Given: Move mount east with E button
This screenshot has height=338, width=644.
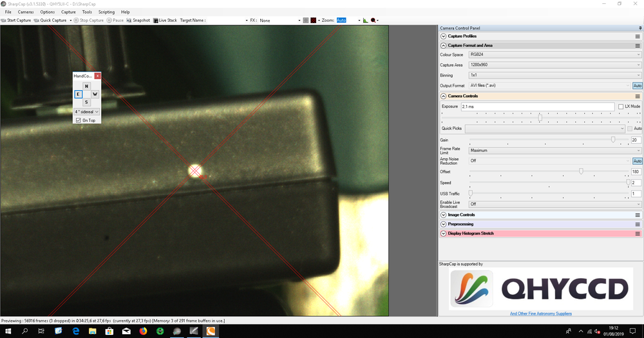Looking at the screenshot, I should [x=78, y=94].
